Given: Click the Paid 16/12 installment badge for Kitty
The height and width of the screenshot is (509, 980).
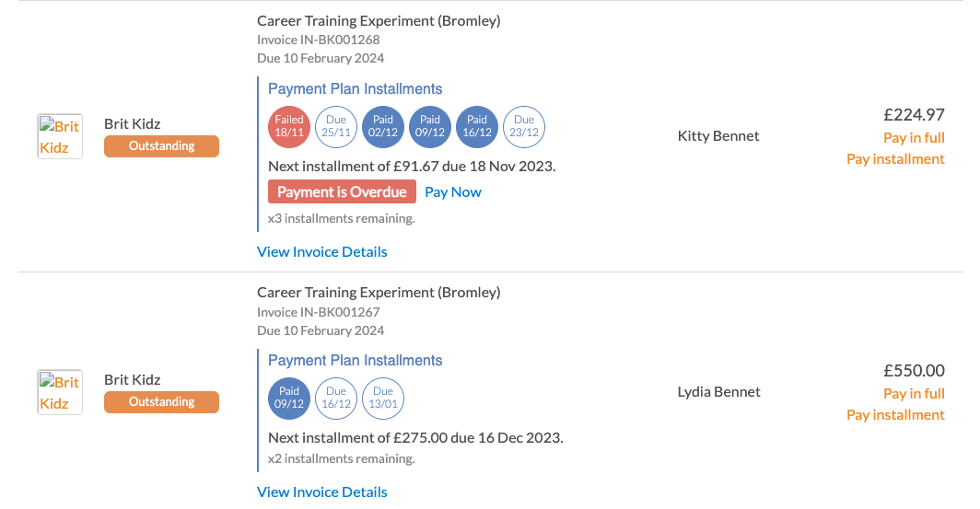Looking at the screenshot, I should tap(477, 127).
